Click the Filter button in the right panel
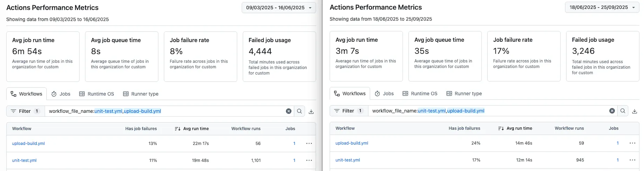 click(349, 111)
